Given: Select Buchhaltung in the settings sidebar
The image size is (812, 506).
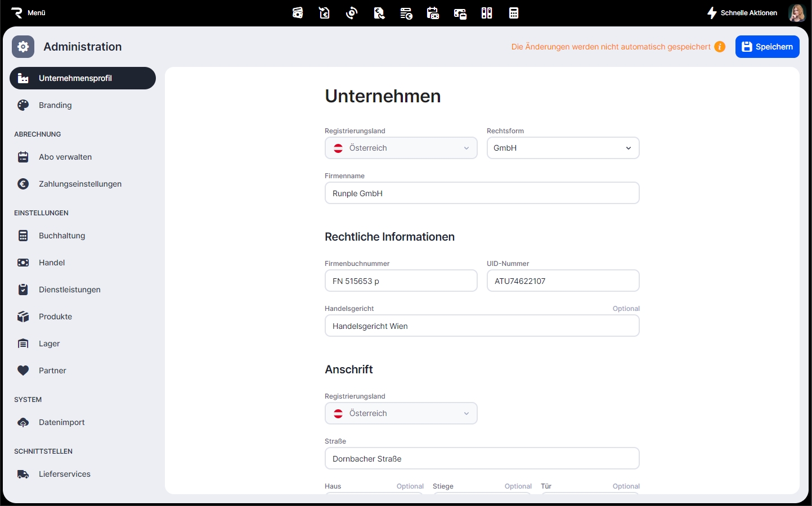Looking at the screenshot, I should click(x=62, y=236).
